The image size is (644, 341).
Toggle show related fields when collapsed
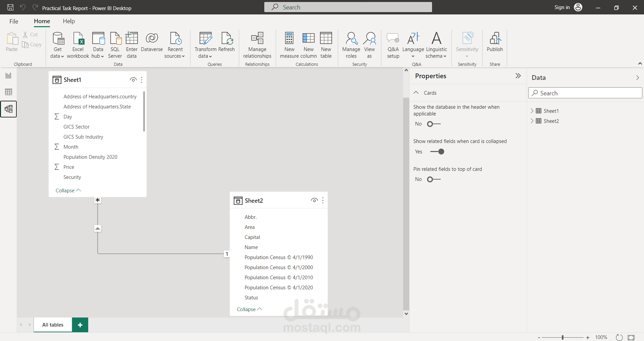point(437,152)
